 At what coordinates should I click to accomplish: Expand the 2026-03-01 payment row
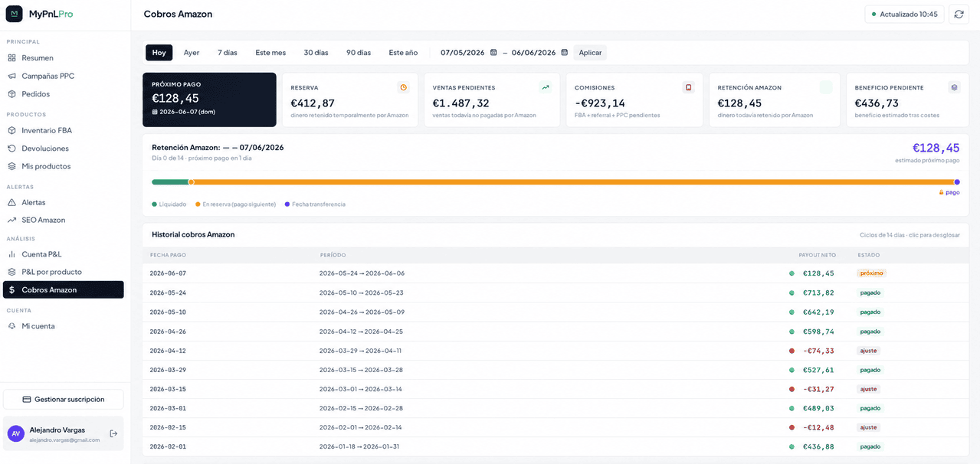pyautogui.click(x=556, y=408)
